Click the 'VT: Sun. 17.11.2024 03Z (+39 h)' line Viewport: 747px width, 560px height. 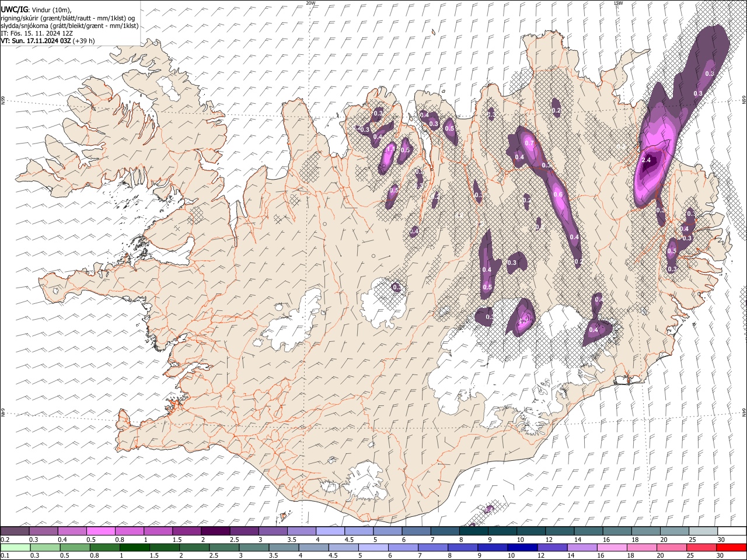(48, 41)
